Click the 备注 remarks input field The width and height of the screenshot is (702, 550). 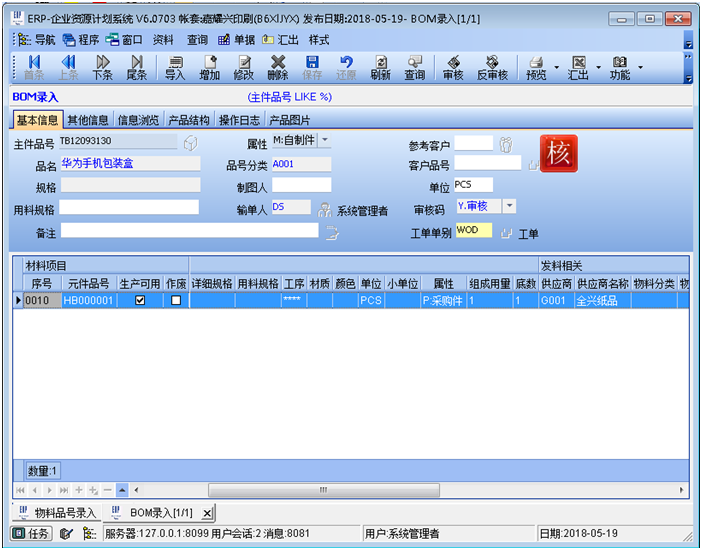189,231
